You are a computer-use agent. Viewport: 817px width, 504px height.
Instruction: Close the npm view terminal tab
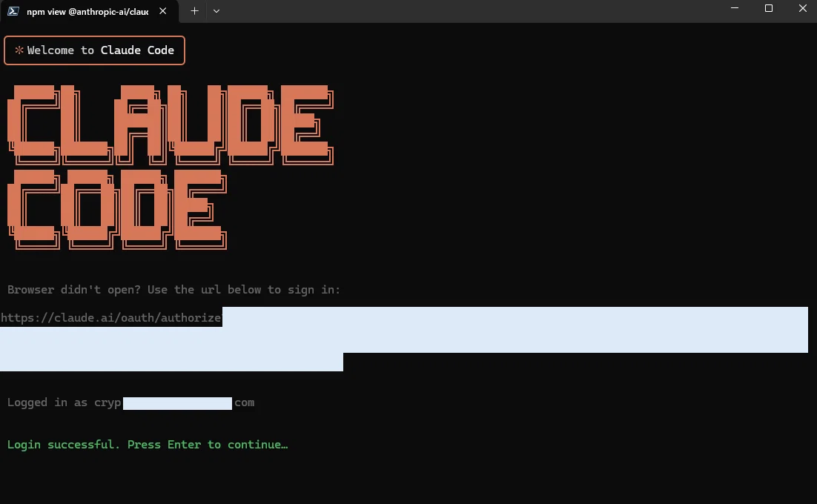(x=162, y=11)
